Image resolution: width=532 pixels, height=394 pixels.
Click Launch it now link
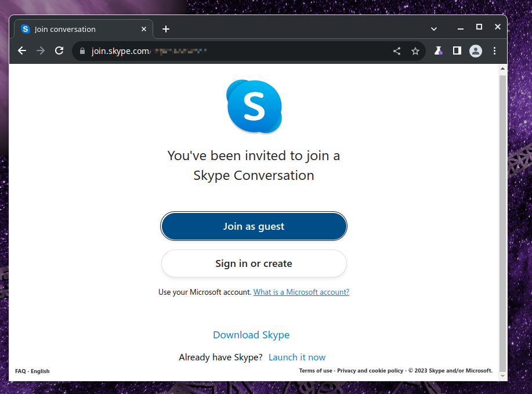297,357
